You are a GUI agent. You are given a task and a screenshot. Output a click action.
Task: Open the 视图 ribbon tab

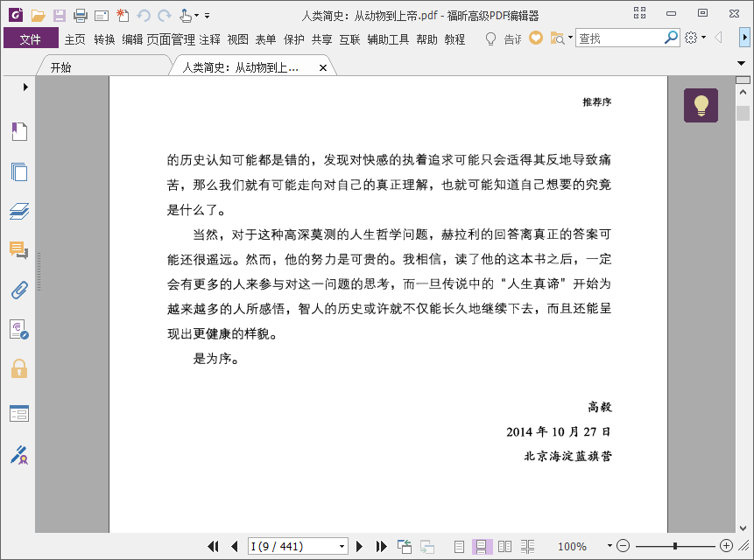pyautogui.click(x=237, y=39)
